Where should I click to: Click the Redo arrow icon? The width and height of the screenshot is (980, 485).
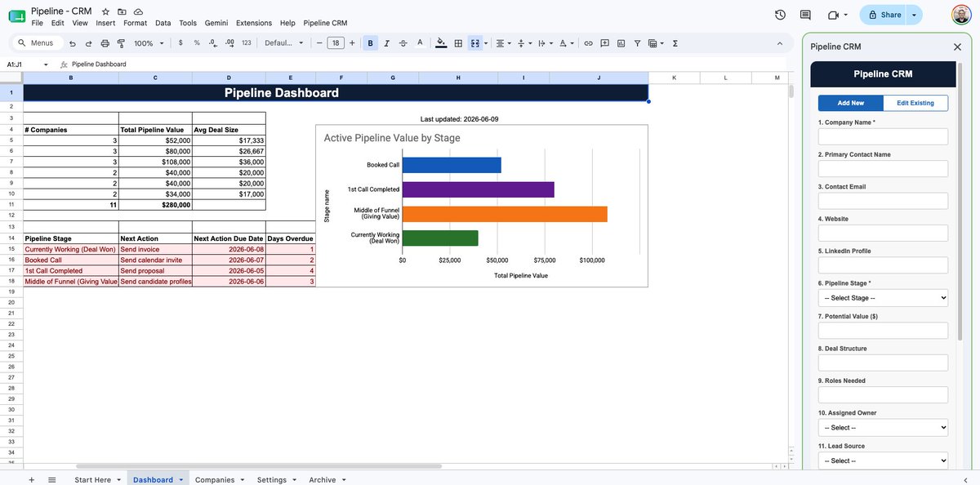tap(88, 43)
